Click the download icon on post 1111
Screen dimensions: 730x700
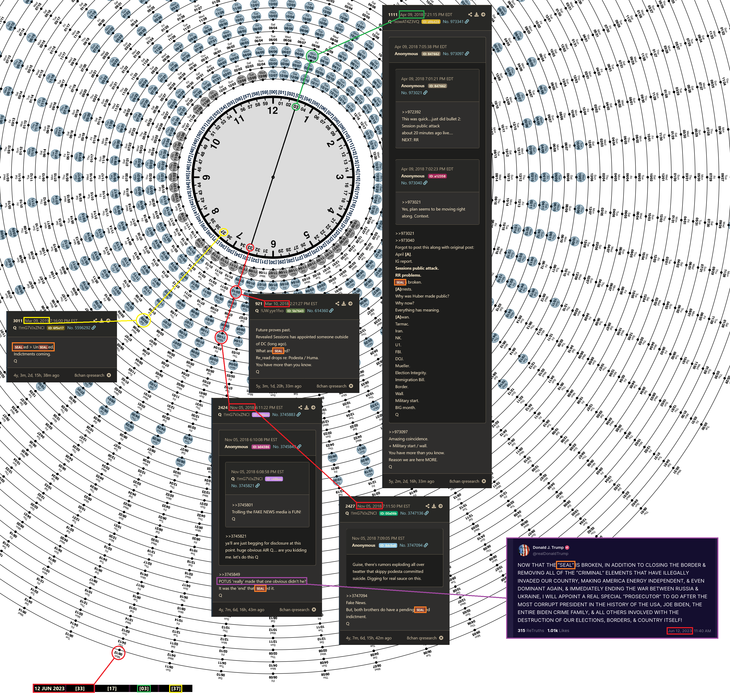(476, 15)
